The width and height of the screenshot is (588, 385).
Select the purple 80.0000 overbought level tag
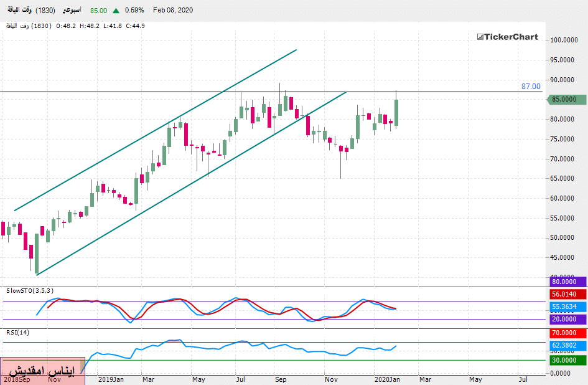click(567, 282)
